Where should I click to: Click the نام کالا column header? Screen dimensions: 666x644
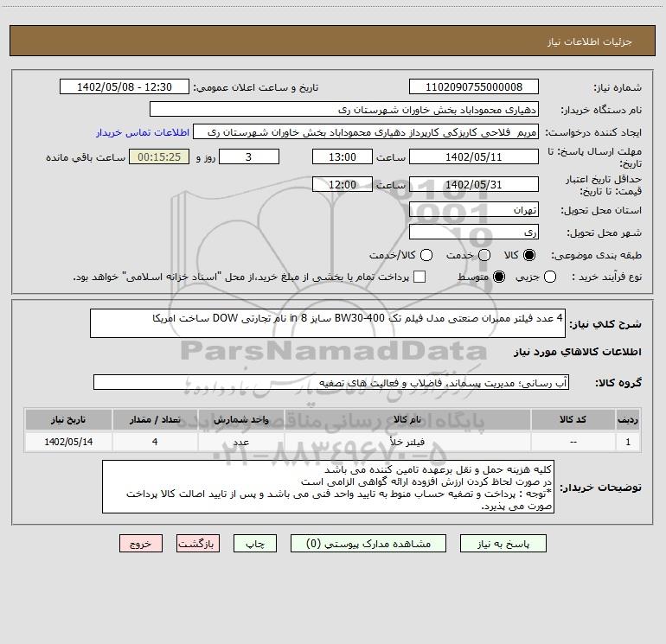point(407,420)
